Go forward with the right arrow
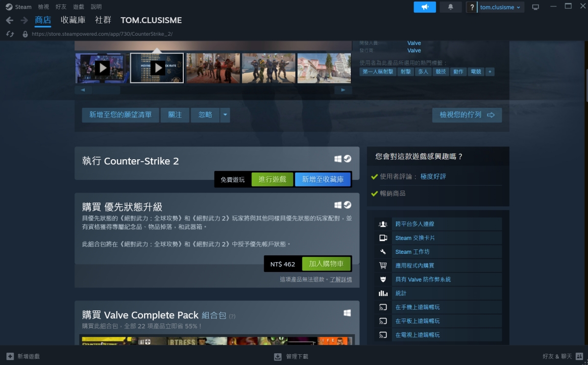588x365 pixels. pos(24,21)
